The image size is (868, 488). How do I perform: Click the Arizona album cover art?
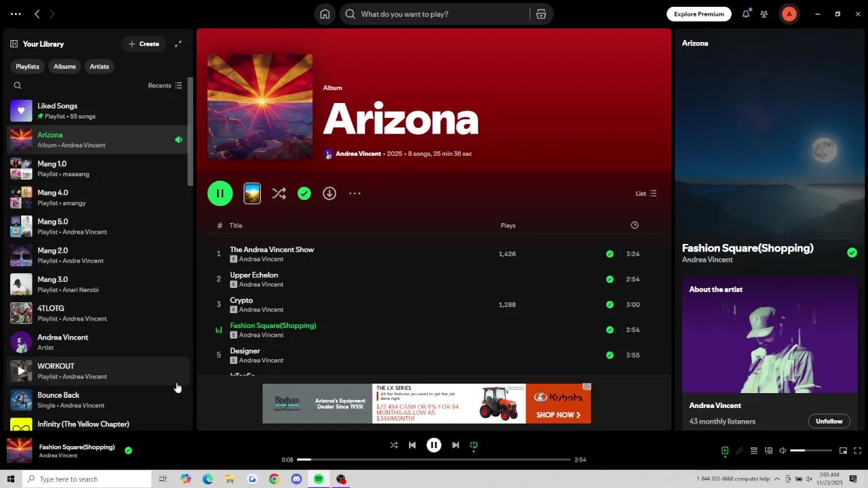260,106
